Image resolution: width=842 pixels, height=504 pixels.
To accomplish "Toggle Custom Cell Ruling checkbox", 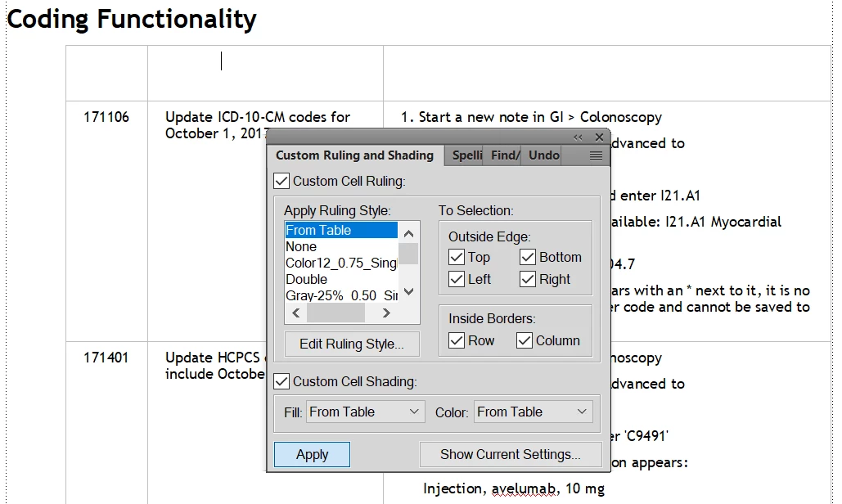I will tap(281, 181).
